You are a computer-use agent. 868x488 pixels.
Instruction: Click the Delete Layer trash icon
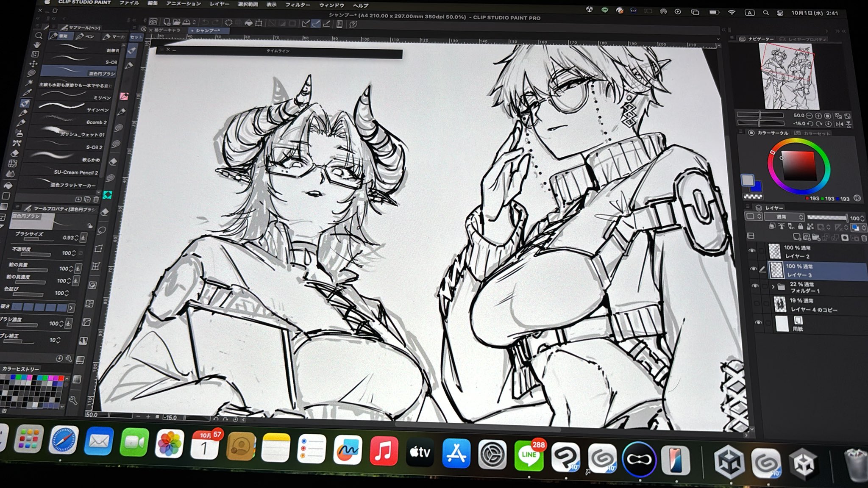tap(864, 238)
